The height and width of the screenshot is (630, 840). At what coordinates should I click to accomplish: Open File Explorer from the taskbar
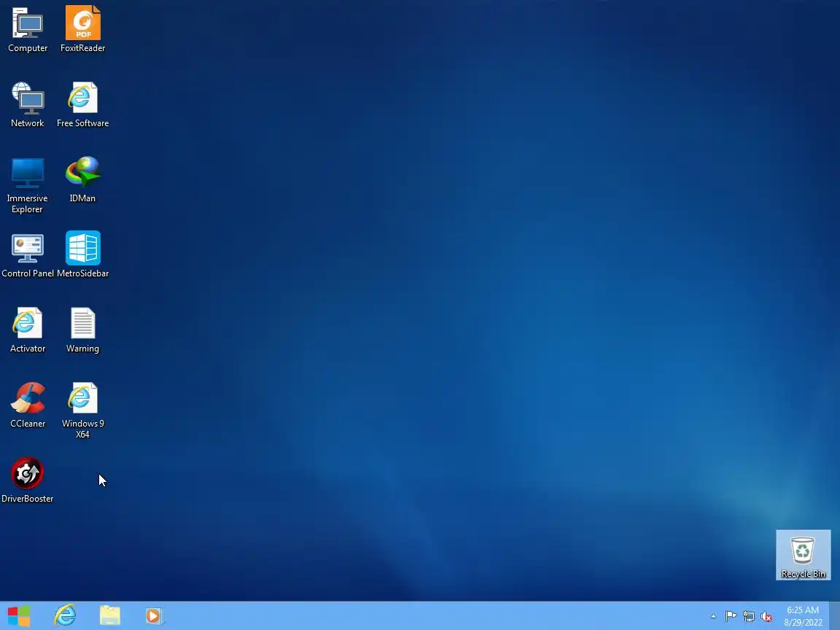click(x=110, y=616)
